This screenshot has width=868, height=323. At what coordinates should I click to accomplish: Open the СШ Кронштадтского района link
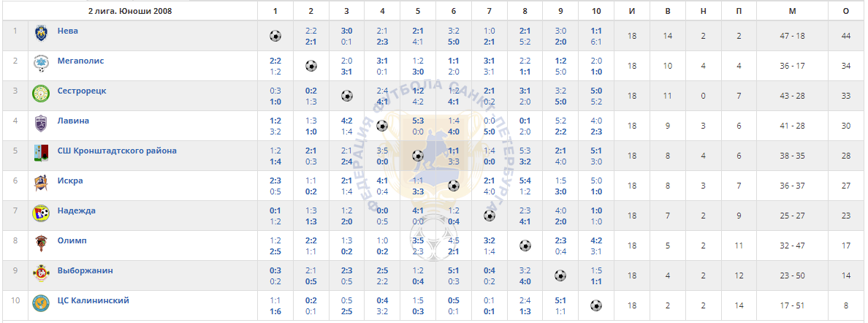pyautogui.click(x=118, y=151)
